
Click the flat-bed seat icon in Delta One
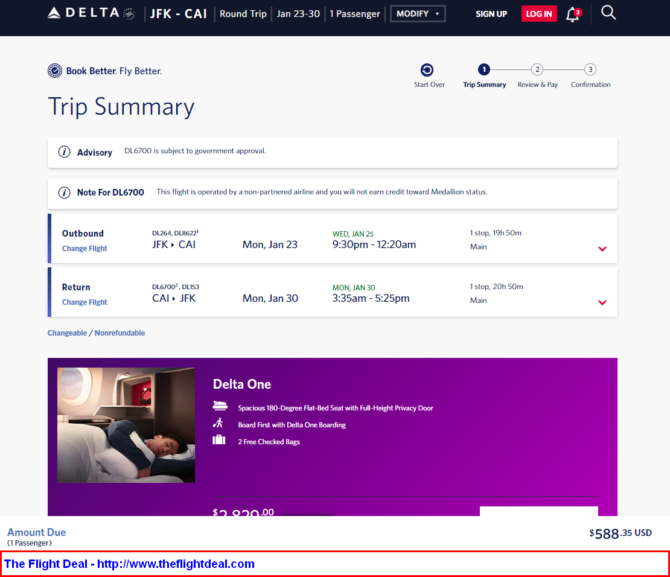[x=220, y=406]
